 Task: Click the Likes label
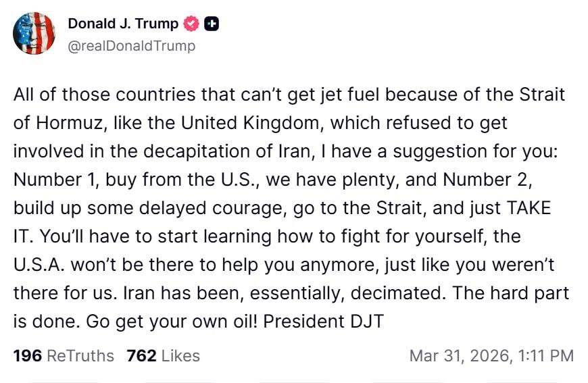(x=180, y=355)
